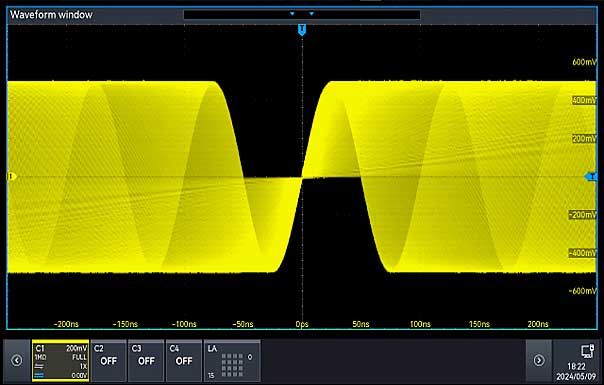The height and width of the screenshot is (385, 604).
Task: Select the C1 ground level marker on left edge
Action: pyautogui.click(x=12, y=177)
